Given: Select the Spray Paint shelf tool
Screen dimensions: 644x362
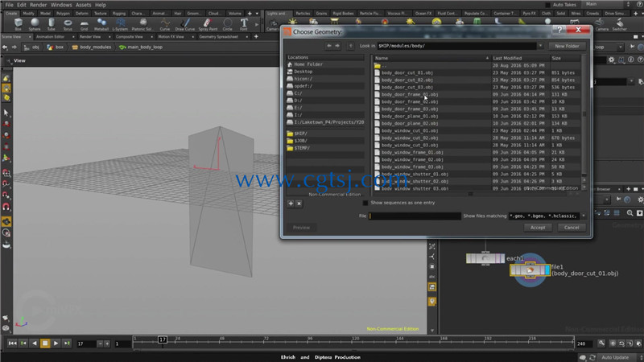Looking at the screenshot, I should pos(208,24).
